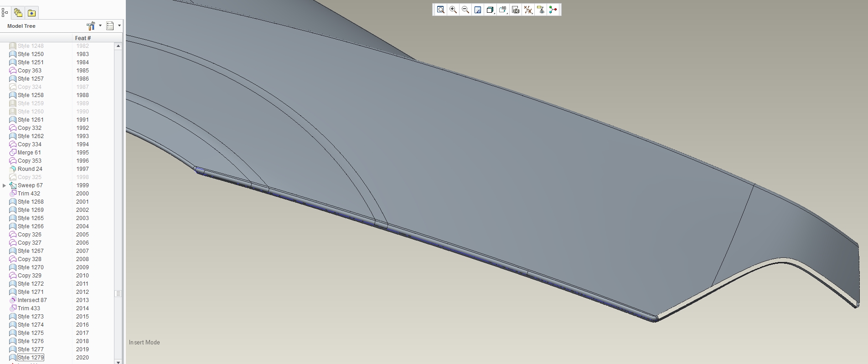Click the Round 24 feature icon
The width and height of the screenshot is (868, 364).
pyautogui.click(x=13, y=169)
